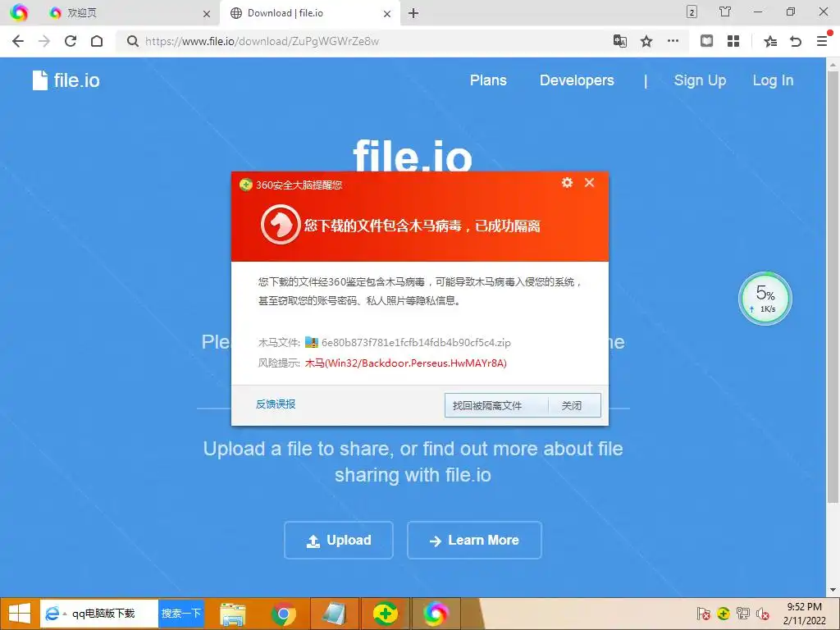
Task: Open 360 alert settings gear
Action: 567,183
